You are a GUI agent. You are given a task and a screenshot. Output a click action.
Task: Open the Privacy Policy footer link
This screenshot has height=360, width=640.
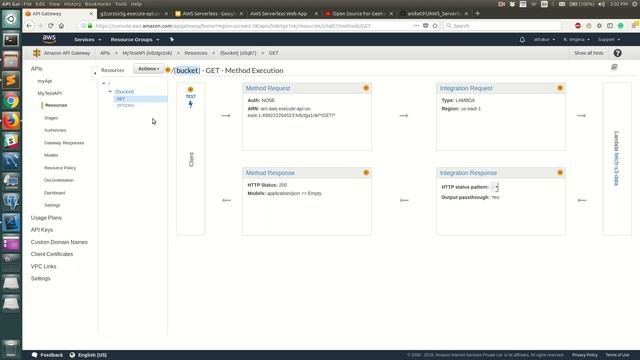(584, 355)
